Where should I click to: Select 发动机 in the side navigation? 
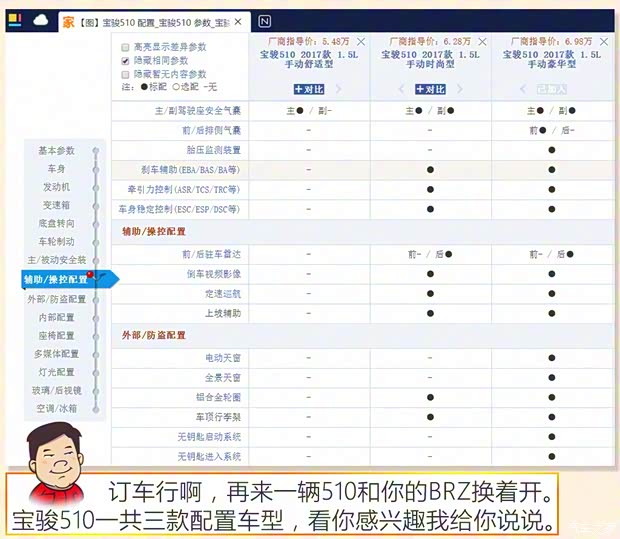[57, 187]
